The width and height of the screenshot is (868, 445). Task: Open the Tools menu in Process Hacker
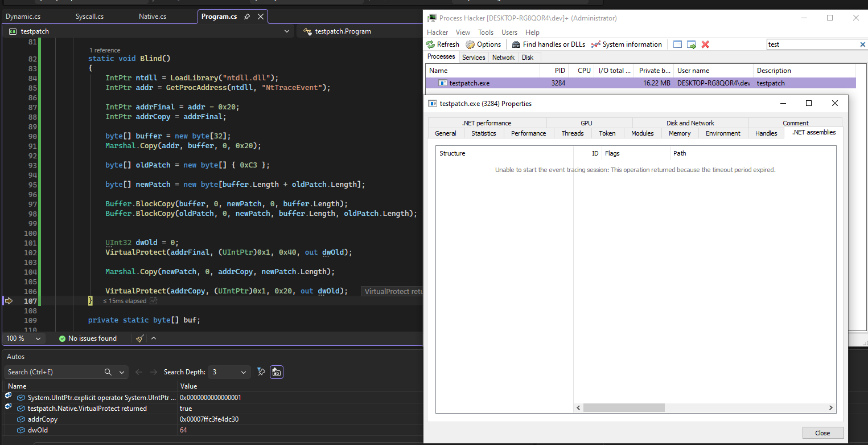coord(486,32)
